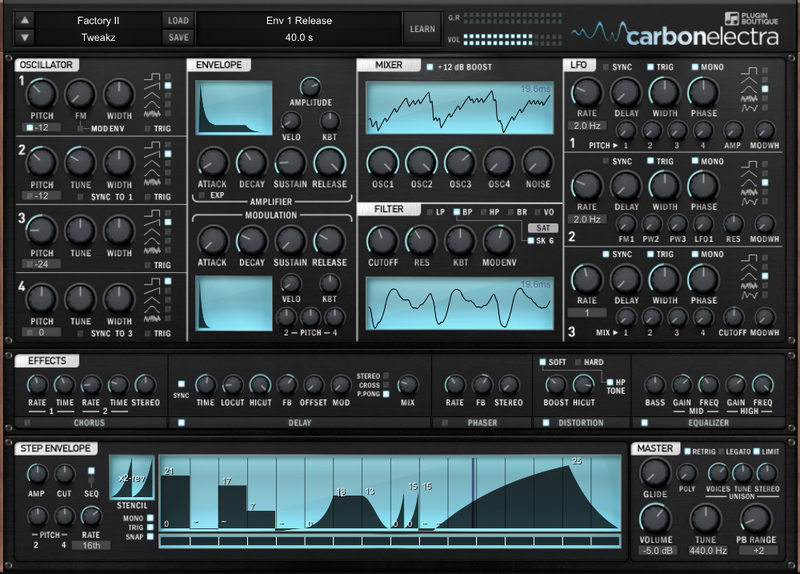Click the Filter CUTOFF knob

[382, 240]
